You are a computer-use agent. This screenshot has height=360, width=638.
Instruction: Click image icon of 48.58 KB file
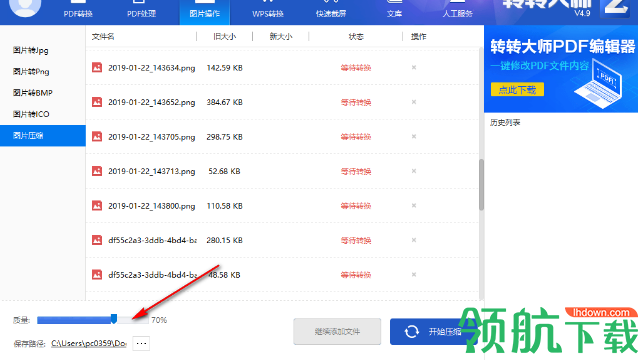click(x=97, y=275)
